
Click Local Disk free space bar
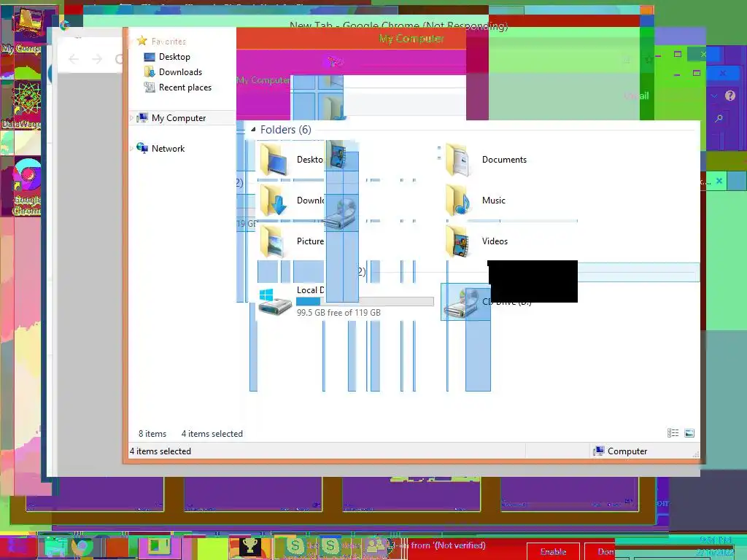point(365,301)
